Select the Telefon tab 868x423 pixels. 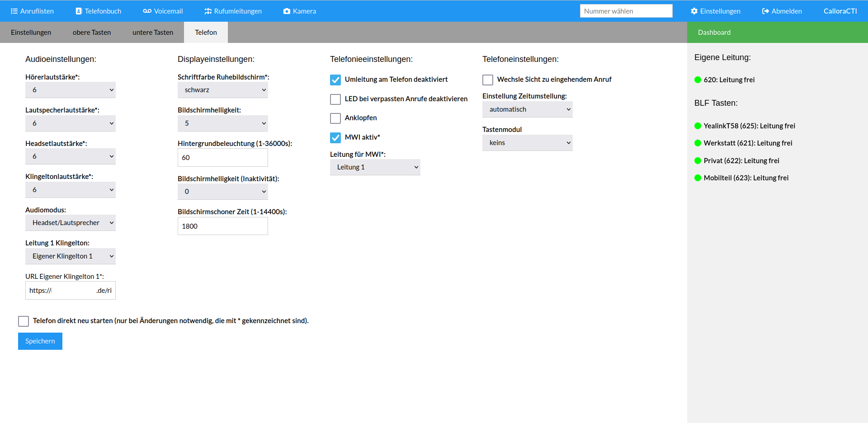[206, 33]
